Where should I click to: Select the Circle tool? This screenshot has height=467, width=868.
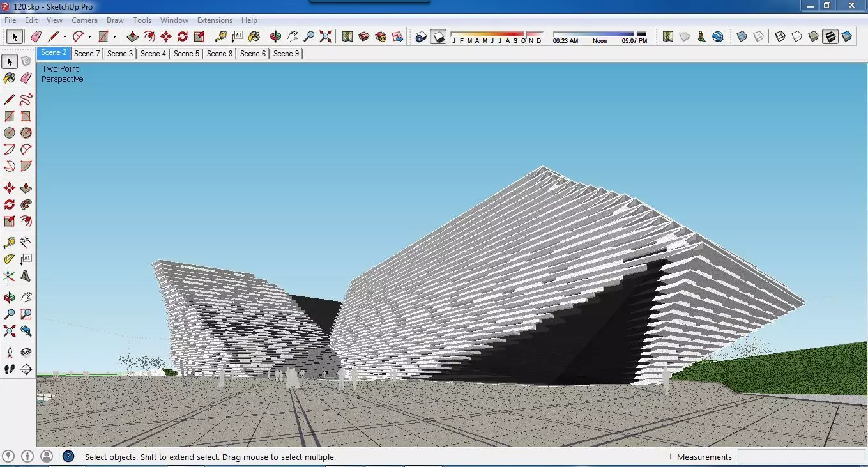[x=10, y=133]
